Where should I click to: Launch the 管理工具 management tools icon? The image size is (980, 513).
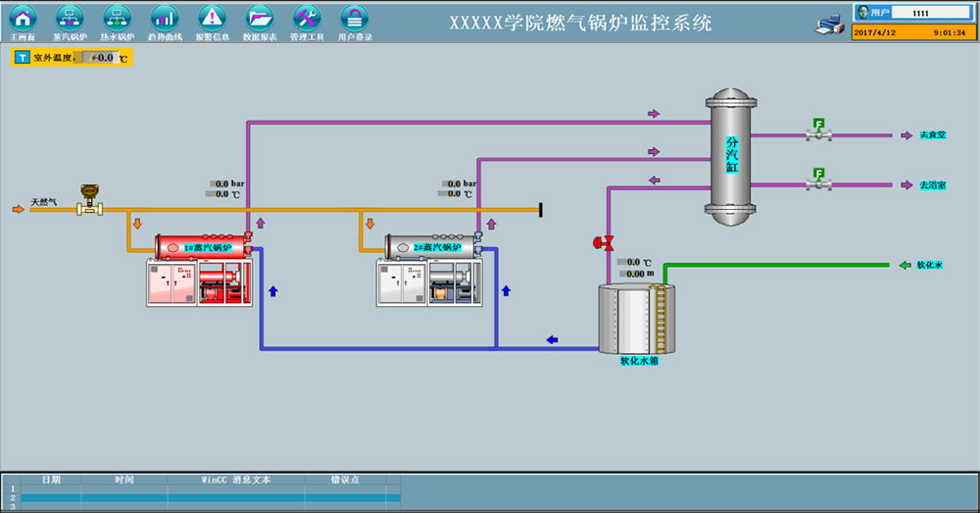307,18
